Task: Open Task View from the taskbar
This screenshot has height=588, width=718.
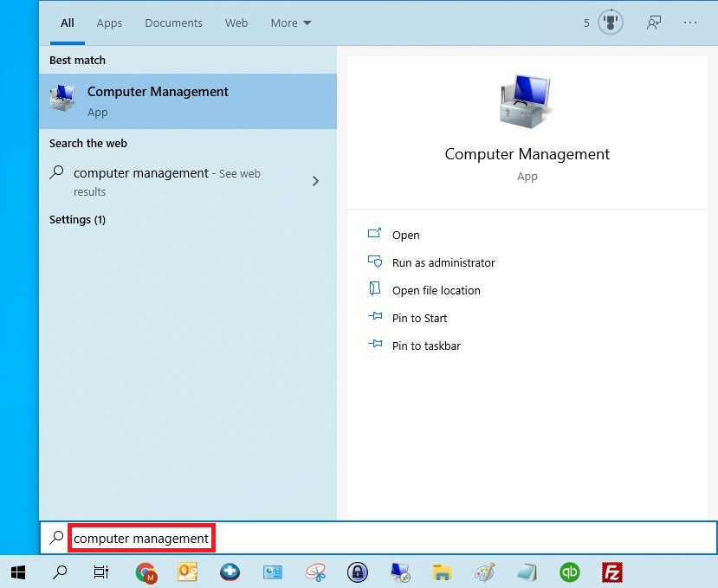Action: pos(100,572)
